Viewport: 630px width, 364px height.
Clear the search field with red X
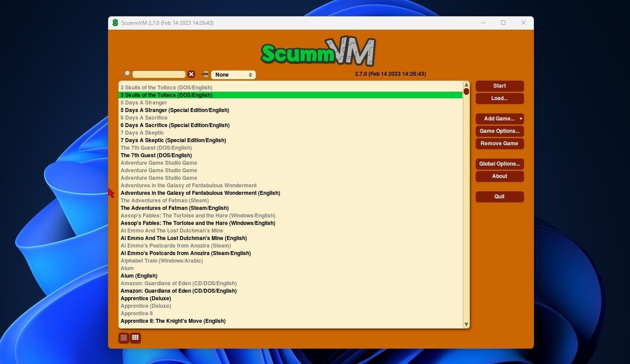pyautogui.click(x=191, y=74)
